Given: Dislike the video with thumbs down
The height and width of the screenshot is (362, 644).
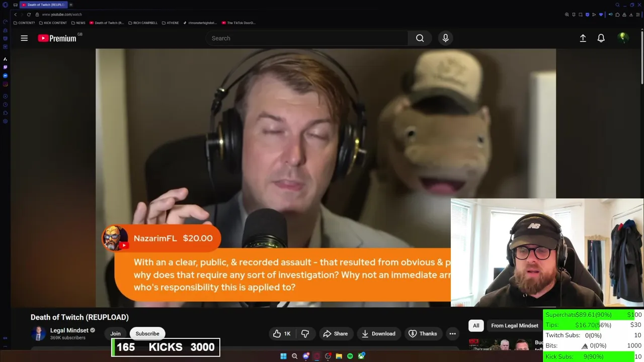Looking at the screenshot, I should click(x=305, y=333).
